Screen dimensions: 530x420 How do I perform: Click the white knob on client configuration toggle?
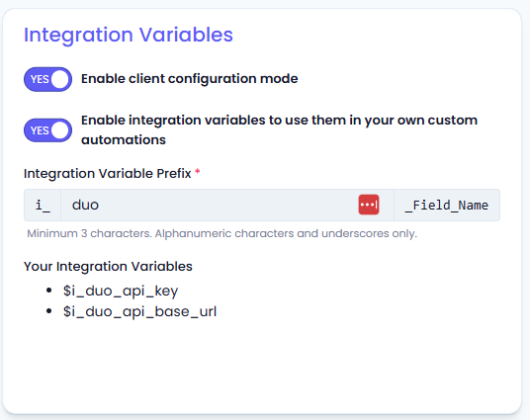tap(60, 79)
